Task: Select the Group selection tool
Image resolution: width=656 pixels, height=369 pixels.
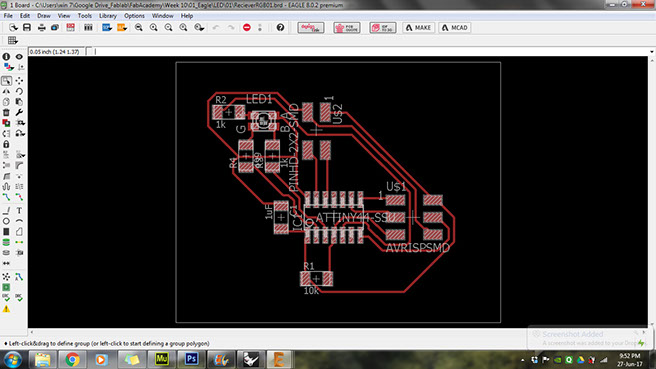Action: pos(6,80)
